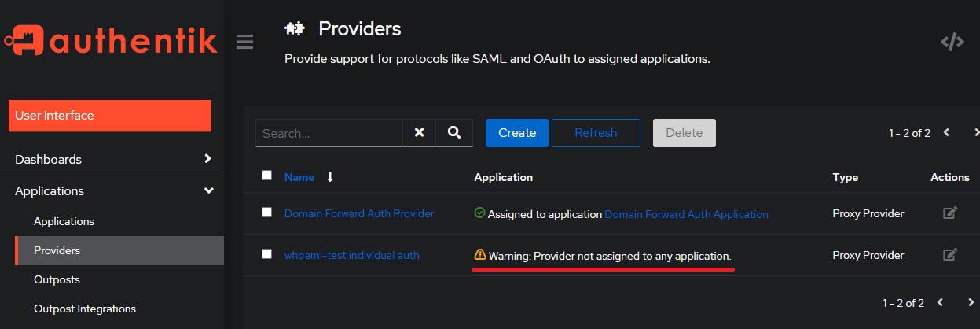Image resolution: width=980 pixels, height=329 pixels.
Task: Check the Domain Forward Auth Provider row
Action: [x=267, y=213]
